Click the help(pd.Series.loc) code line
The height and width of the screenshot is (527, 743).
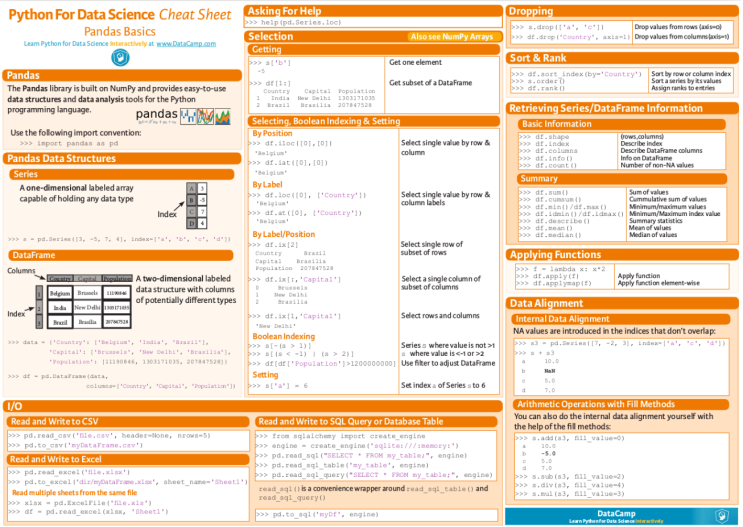pyautogui.click(x=294, y=22)
